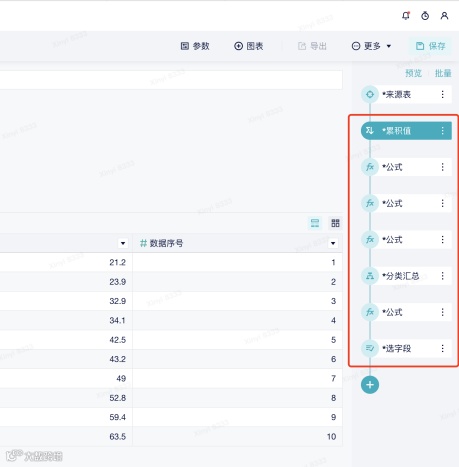Open options menu for 选字段 step
This screenshot has width=459, height=467.
pyautogui.click(x=442, y=349)
